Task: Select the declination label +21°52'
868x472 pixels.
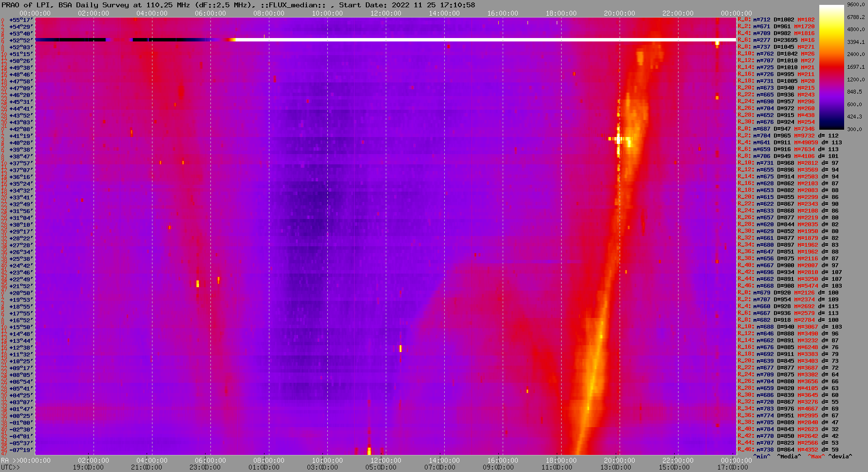Action: click(21, 286)
